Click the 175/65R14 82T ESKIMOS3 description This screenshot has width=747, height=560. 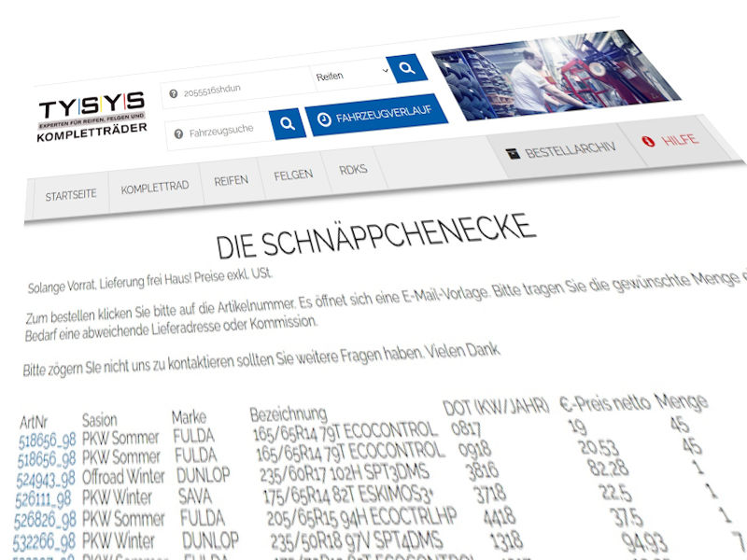point(348,495)
